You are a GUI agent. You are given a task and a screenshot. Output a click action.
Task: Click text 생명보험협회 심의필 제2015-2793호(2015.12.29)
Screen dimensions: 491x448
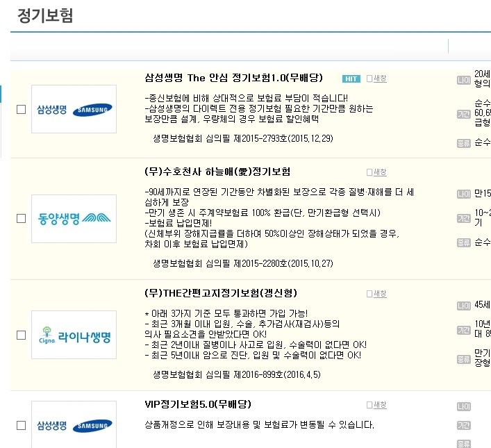tap(243, 138)
